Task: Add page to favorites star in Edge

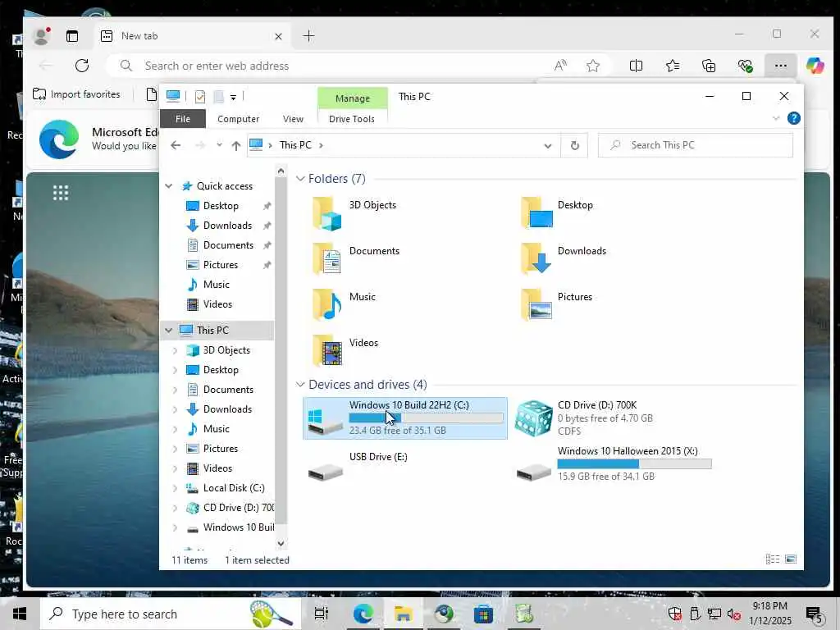Action: click(592, 66)
